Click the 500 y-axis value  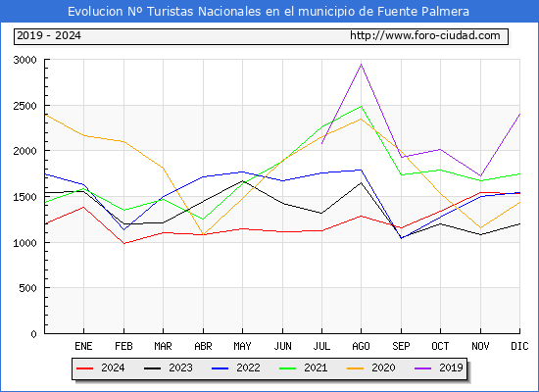pyautogui.click(x=27, y=288)
